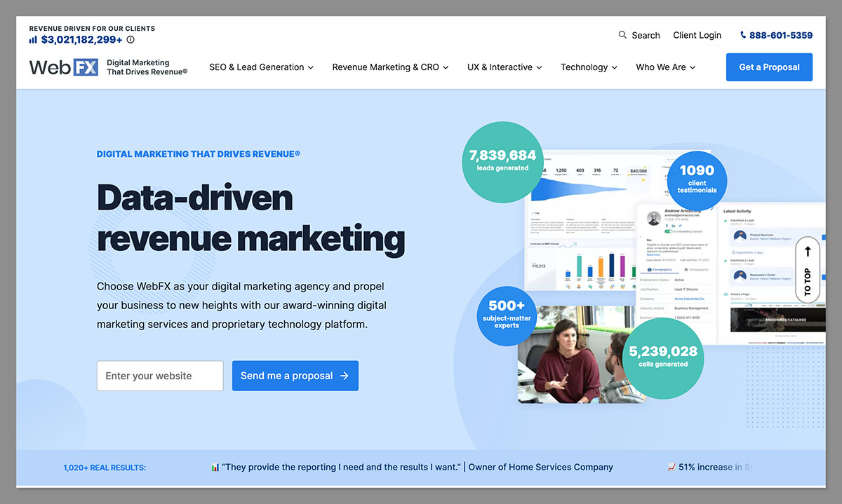Click the phone icon beside the phone number
Viewport: 842px width, 504px height.
pyautogui.click(x=742, y=34)
